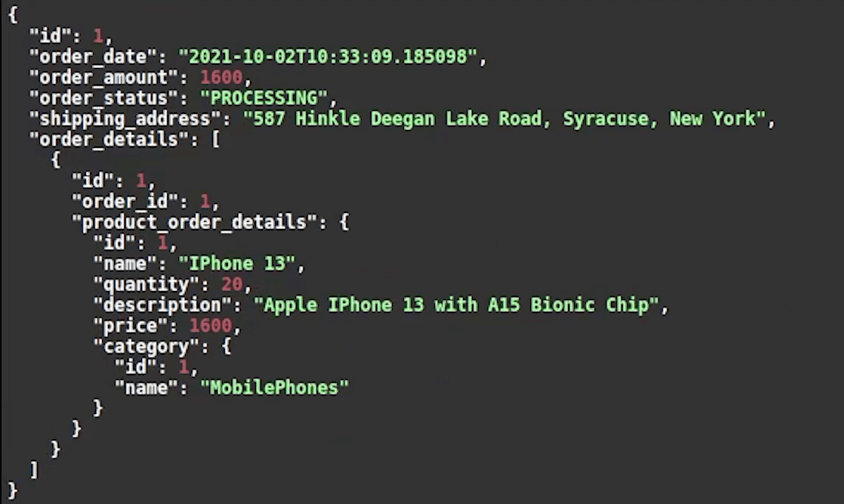Click the final closing curly brace
This screenshot has width=844, height=504.
pyautogui.click(x=13, y=491)
